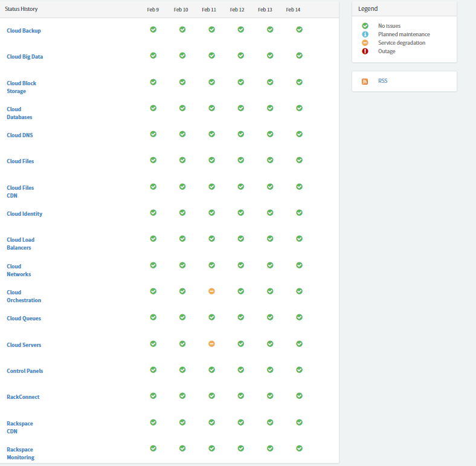This screenshot has width=476, height=466.
Task: Click Rackspace Monitoring check icon for Feb 14
Action: coord(300,448)
